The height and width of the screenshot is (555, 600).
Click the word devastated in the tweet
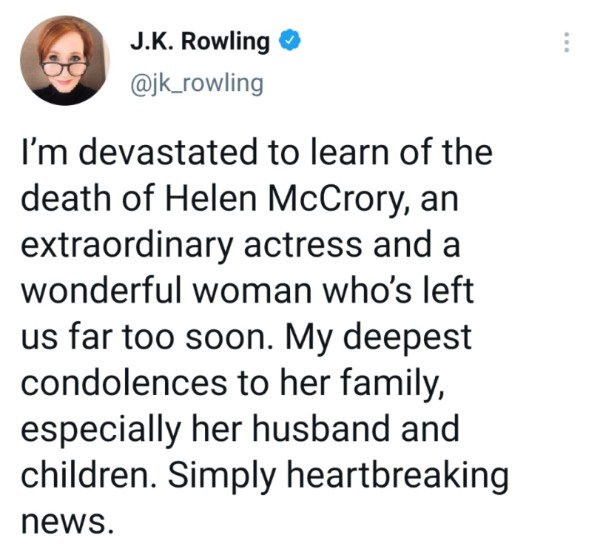(x=168, y=152)
